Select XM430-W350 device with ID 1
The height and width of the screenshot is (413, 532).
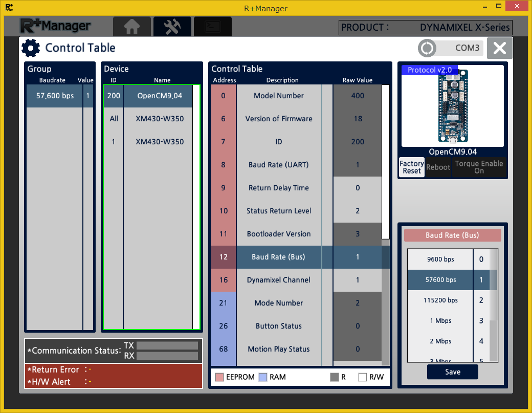(x=148, y=142)
